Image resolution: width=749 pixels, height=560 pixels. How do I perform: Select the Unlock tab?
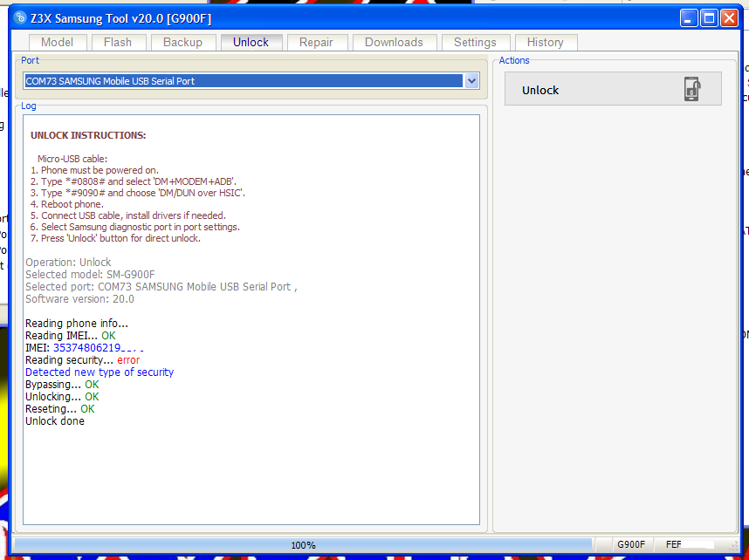[251, 42]
